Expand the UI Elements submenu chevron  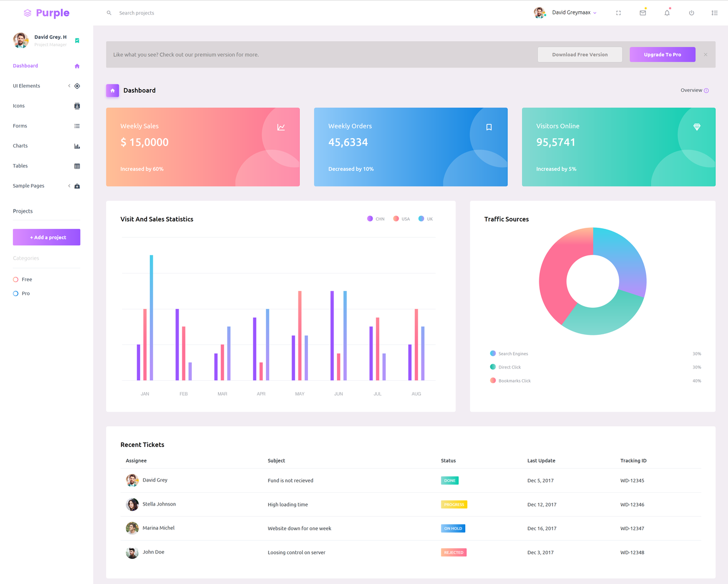point(69,86)
